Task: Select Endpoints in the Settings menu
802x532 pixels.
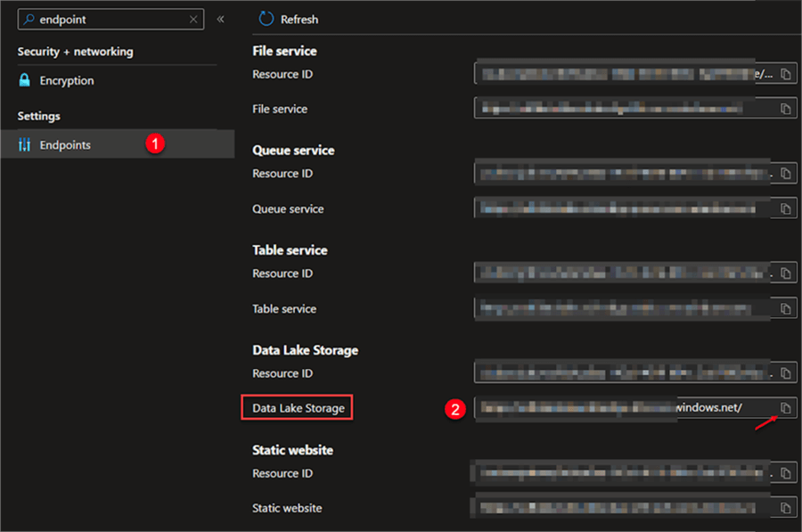Action: point(65,144)
